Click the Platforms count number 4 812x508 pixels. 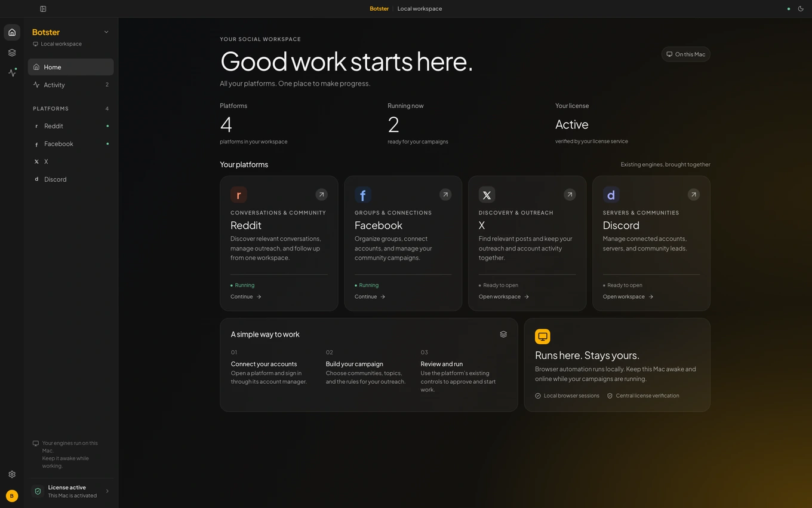click(x=226, y=124)
